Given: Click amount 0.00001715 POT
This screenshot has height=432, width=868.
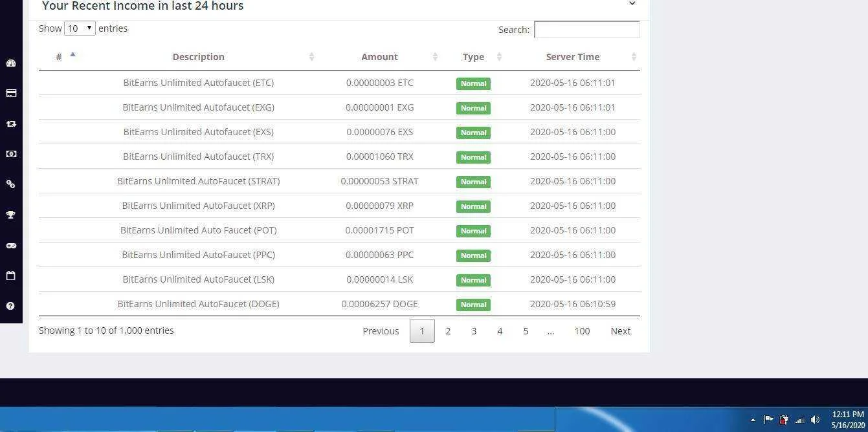Looking at the screenshot, I should (379, 230).
